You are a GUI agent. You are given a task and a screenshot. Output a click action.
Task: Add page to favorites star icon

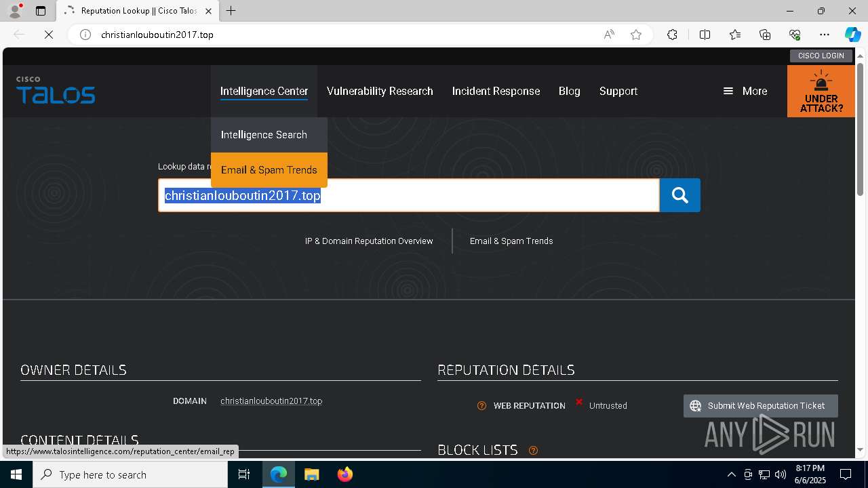tap(636, 35)
